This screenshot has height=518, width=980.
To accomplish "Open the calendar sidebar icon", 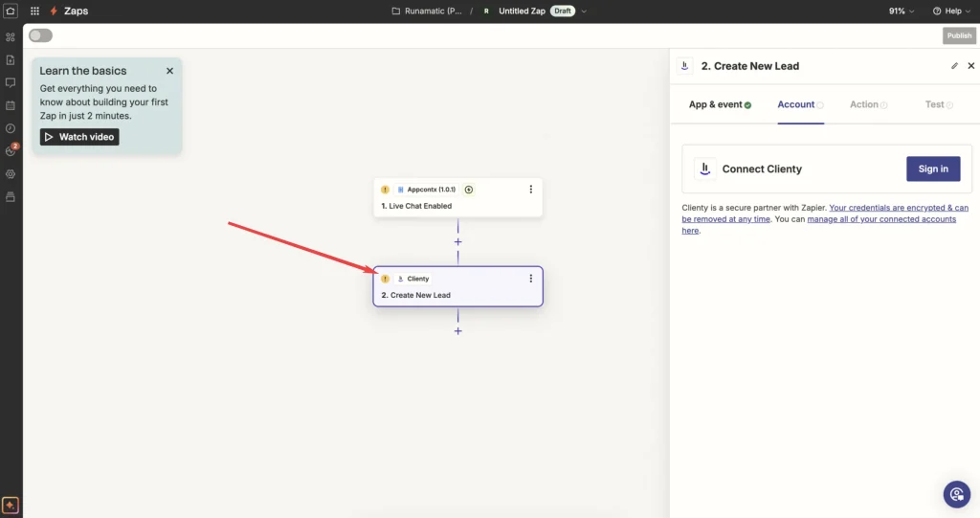I will pos(11,105).
